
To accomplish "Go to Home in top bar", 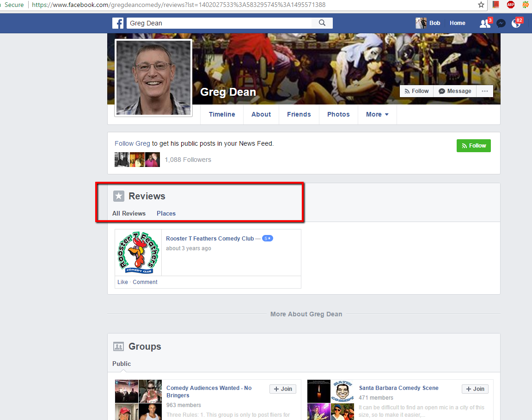I will tap(458, 23).
